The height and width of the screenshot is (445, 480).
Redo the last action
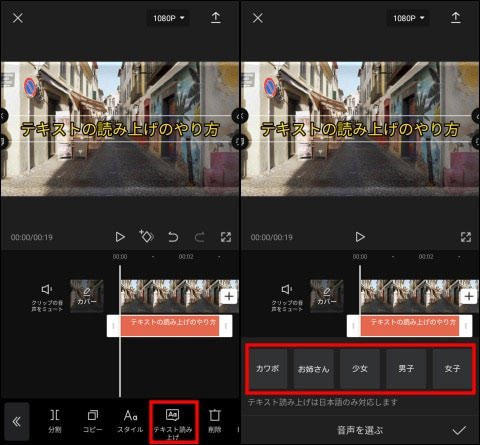point(200,237)
